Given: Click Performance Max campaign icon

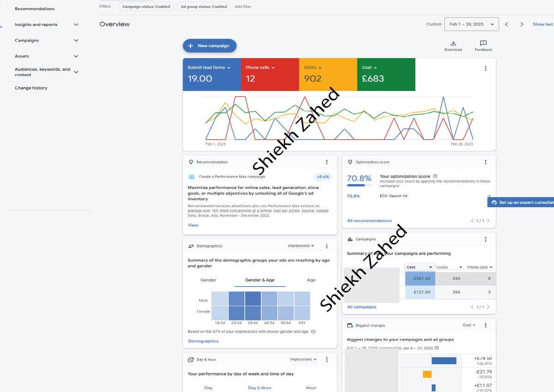Looking at the screenshot, I should point(192,177).
